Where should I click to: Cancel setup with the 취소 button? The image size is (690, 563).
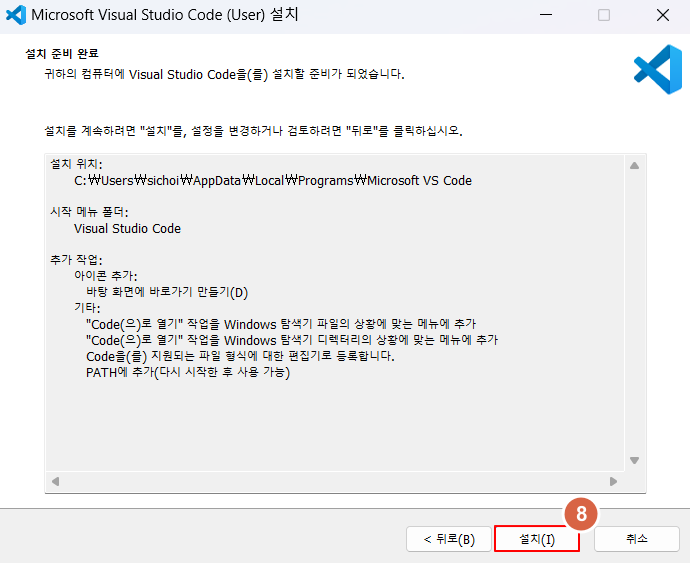[636, 539]
